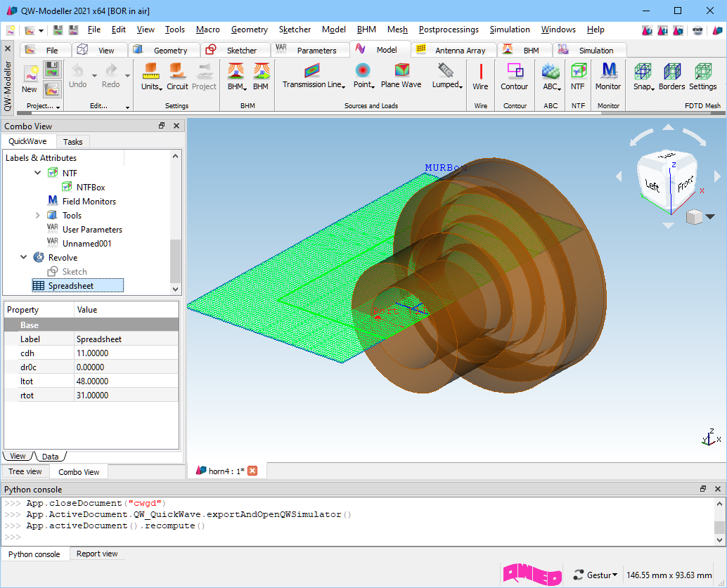727x588 pixels.
Task: Open the Undo history dropdown arrow
Action: pos(95,75)
